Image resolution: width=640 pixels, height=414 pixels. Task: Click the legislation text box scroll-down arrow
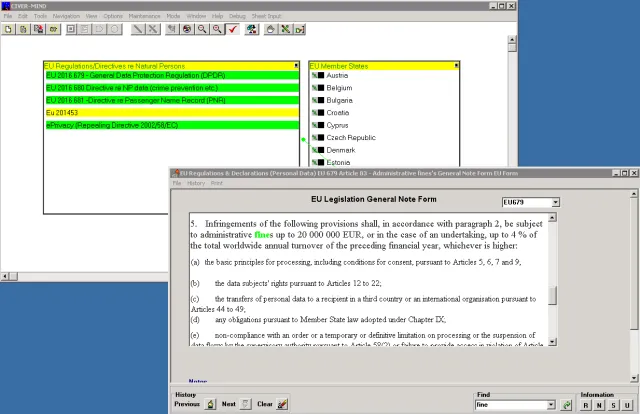click(552, 342)
